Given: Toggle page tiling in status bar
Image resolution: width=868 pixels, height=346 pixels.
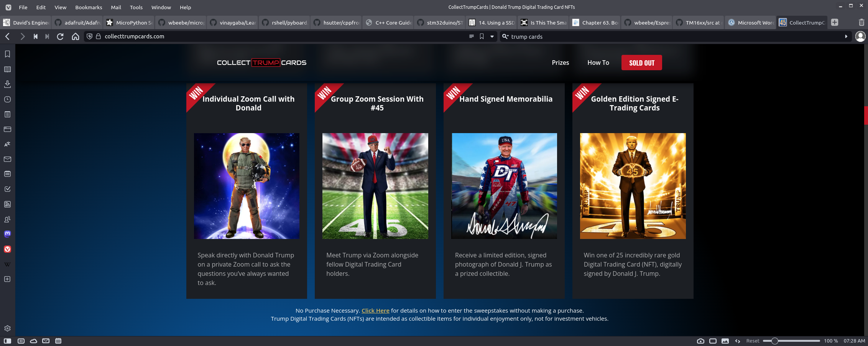Looking at the screenshot, I should coord(713,341).
